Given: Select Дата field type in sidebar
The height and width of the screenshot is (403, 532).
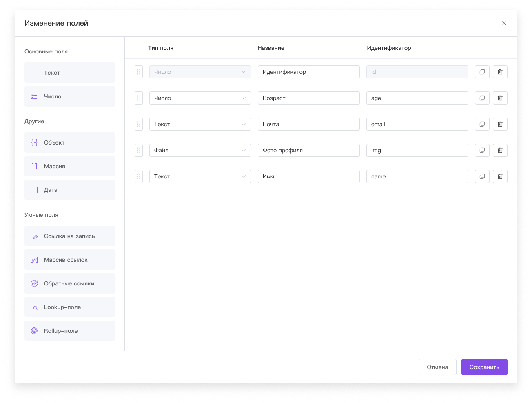Looking at the screenshot, I should 69,190.
